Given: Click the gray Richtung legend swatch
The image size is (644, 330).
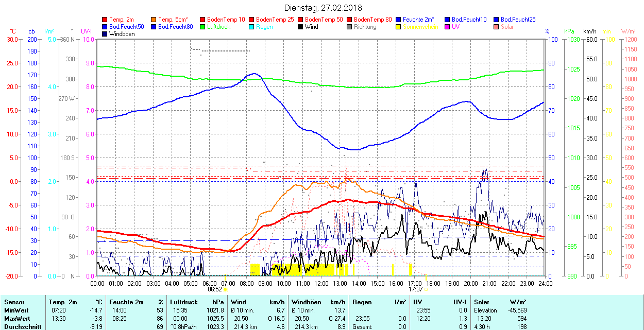Looking at the screenshot, I should point(349,26).
